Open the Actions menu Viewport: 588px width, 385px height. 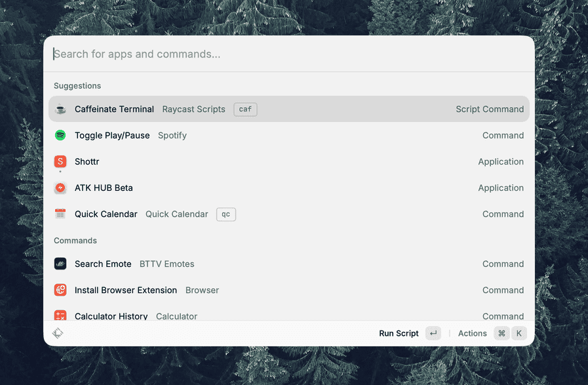[472, 333]
